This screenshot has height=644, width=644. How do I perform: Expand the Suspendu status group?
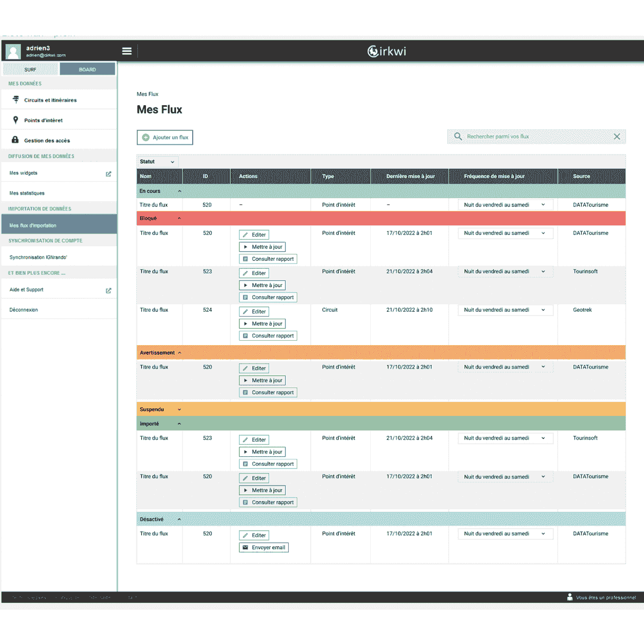pos(179,409)
